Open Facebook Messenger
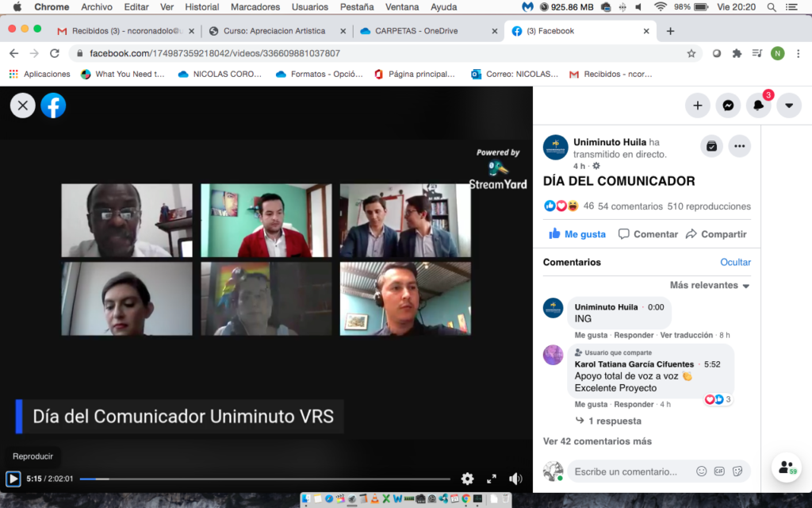 point(728,106)
